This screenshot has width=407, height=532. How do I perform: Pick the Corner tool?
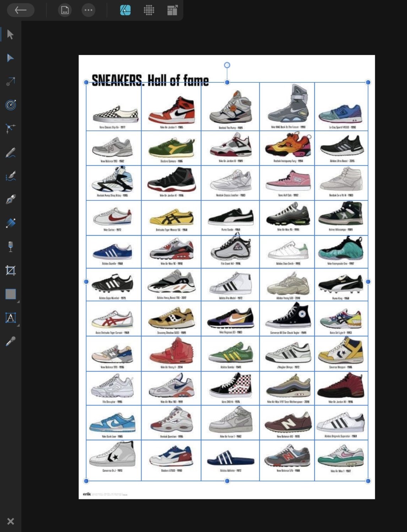10,128
